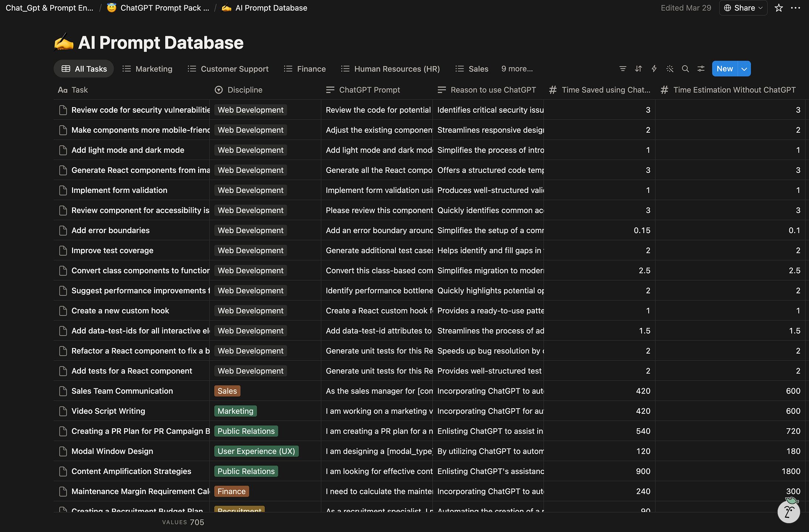Open the filter icon in toolbar
Image resolution: width=809 pixels, height=532 pixels.
point(623,69)
